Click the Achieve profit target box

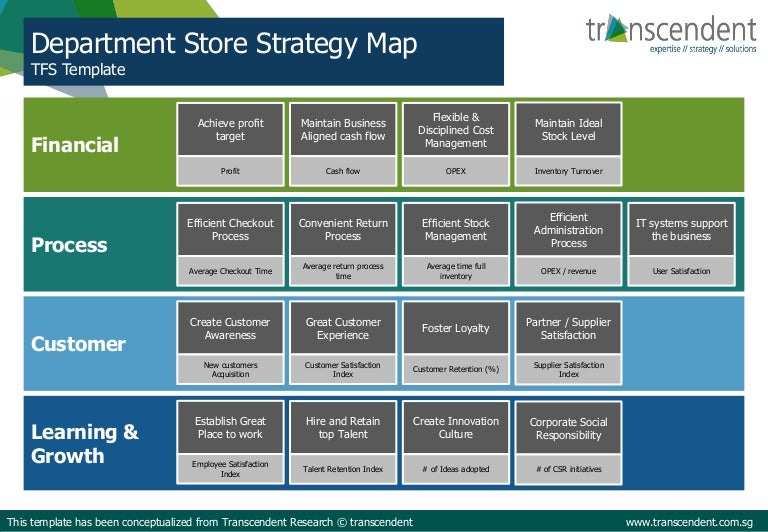tap(230, 130)
